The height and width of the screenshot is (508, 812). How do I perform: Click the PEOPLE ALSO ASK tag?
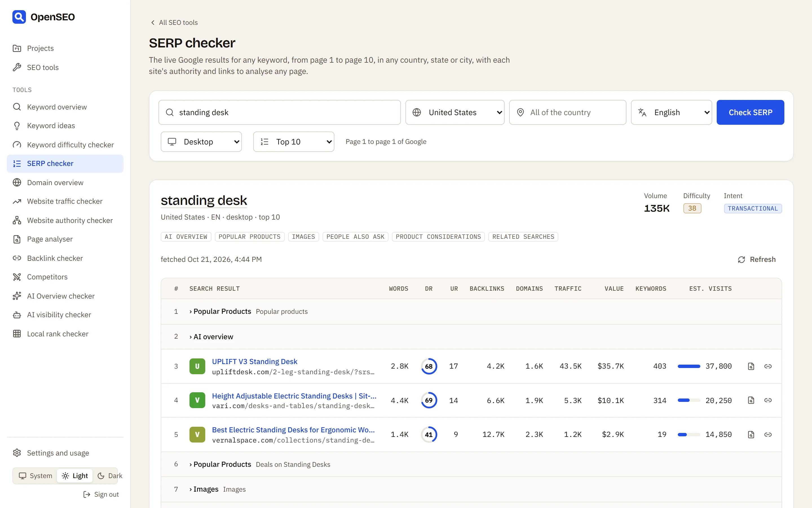pyautogui.click(x=355, y=237)
